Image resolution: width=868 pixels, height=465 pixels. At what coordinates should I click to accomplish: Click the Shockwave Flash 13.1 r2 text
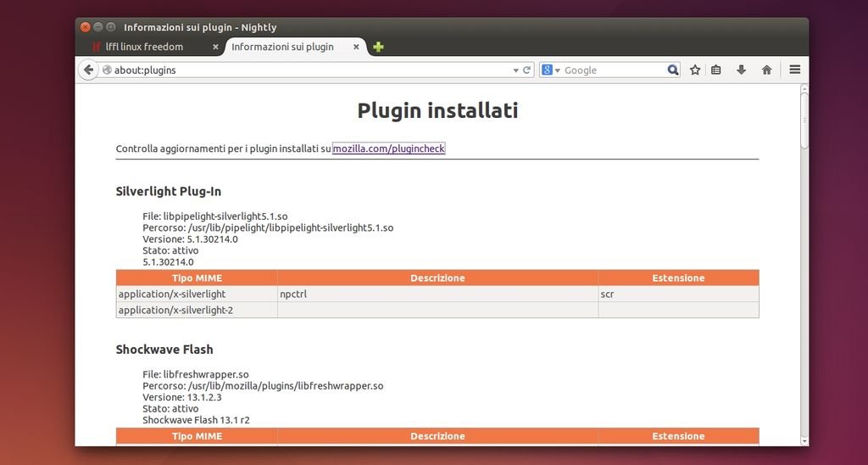click(x=196, y=420)
